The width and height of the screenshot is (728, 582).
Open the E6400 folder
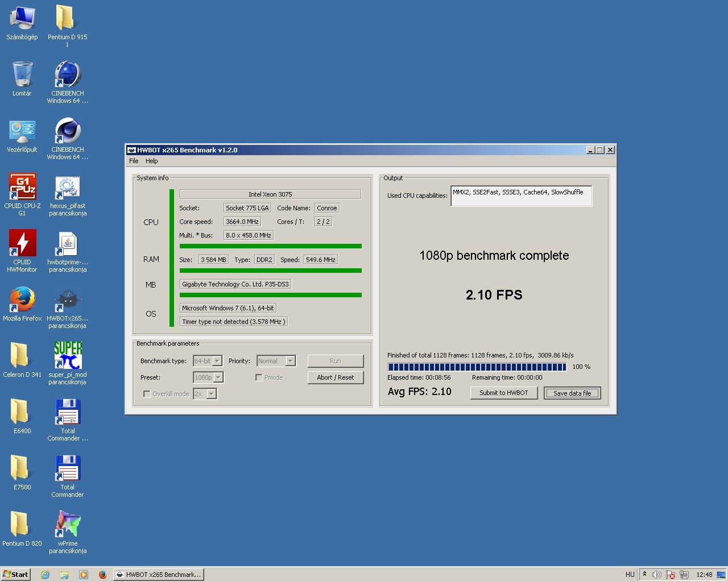22,417
